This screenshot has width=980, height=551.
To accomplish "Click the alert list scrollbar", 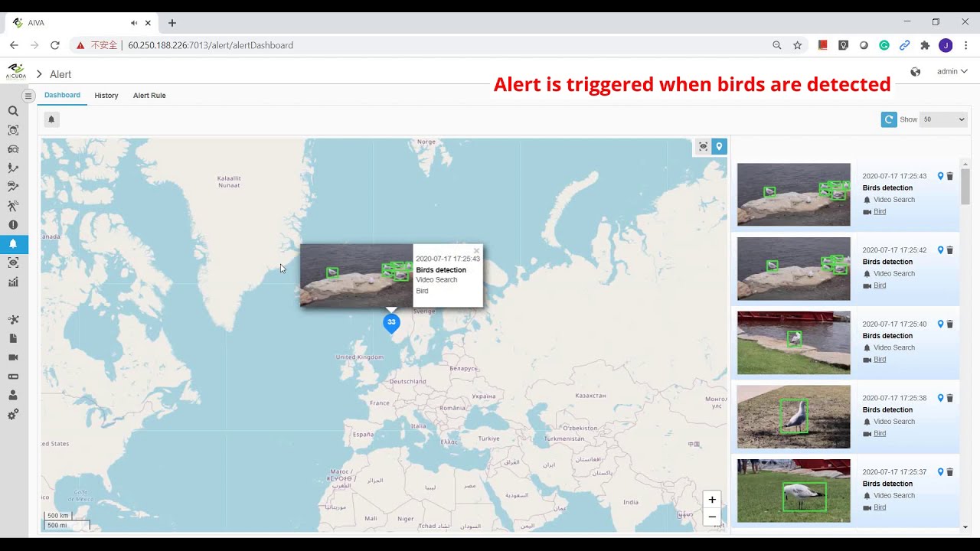I will pyautogui.click(x=965, y=185).
